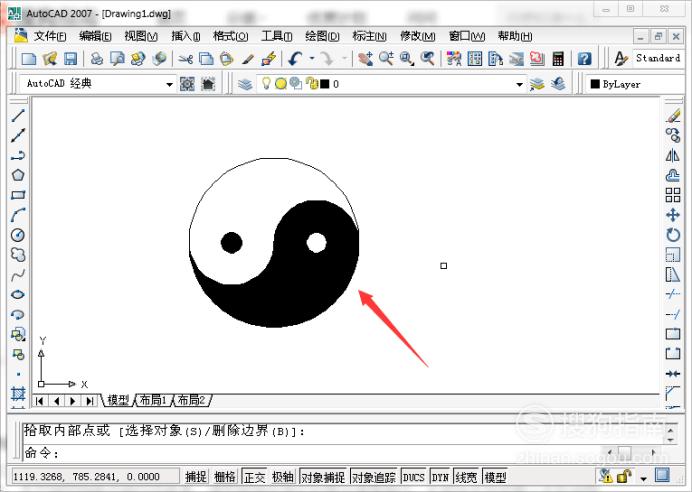Toggle 对象追踪 object snap tracking

point(374,477)
